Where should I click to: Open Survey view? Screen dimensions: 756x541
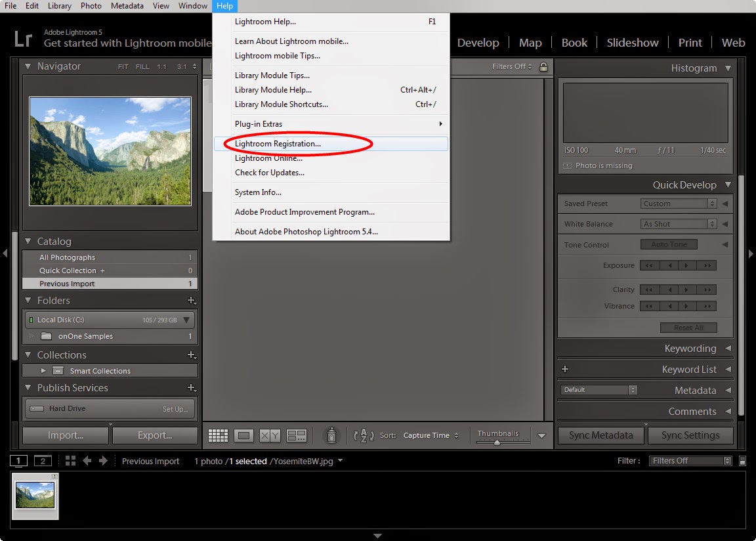296,435
